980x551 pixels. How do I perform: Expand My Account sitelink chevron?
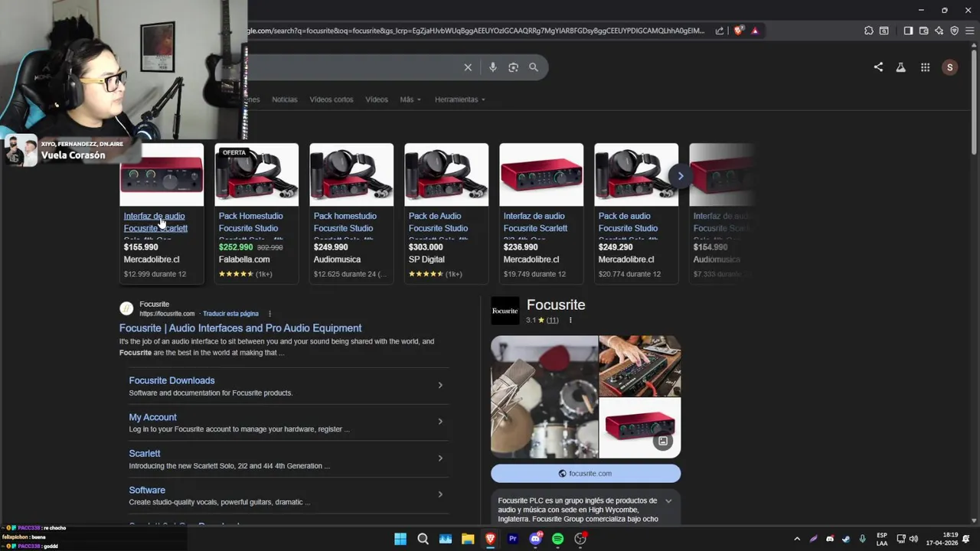(x=440, y=422)
